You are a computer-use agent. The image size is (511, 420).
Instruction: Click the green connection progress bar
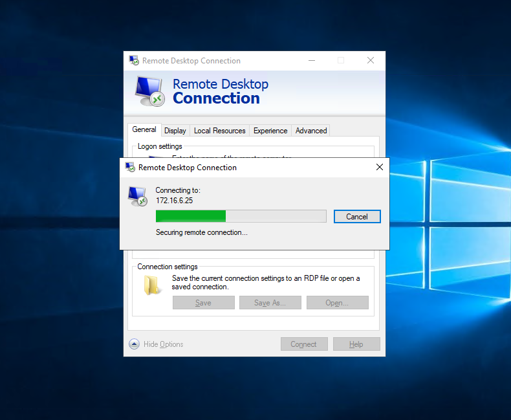[241, 216]
